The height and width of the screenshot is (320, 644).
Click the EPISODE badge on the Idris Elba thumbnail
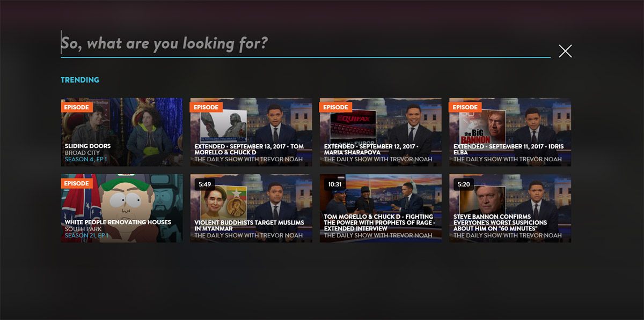point(465,107)
